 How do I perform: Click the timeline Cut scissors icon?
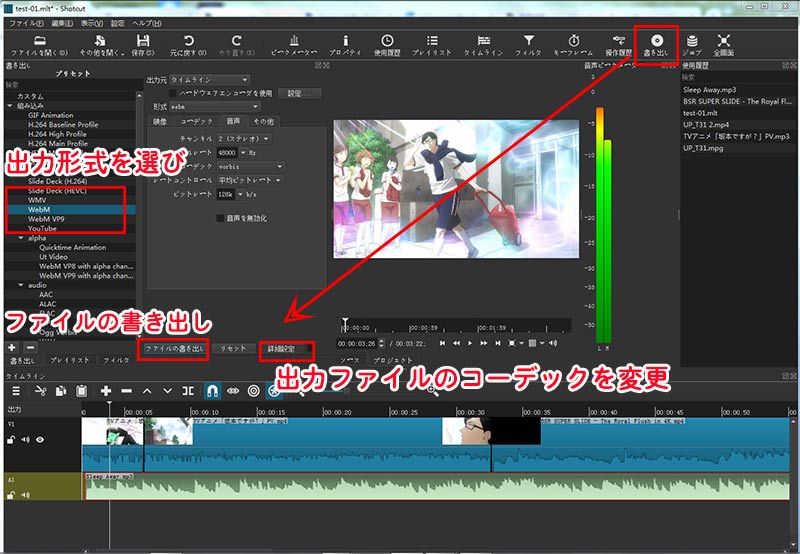pos(40,391)
